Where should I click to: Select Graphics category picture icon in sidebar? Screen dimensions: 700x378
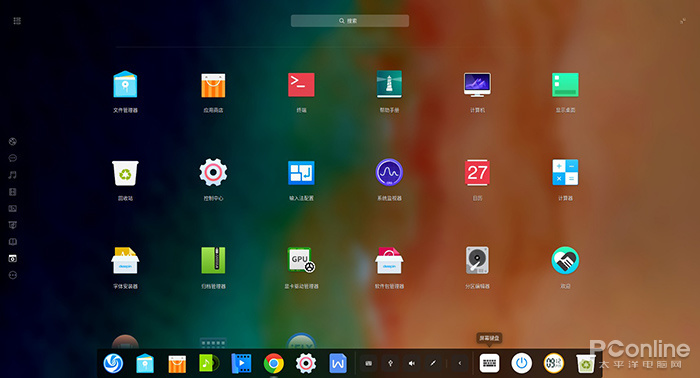pyautogui.click(x=12, y=208)
